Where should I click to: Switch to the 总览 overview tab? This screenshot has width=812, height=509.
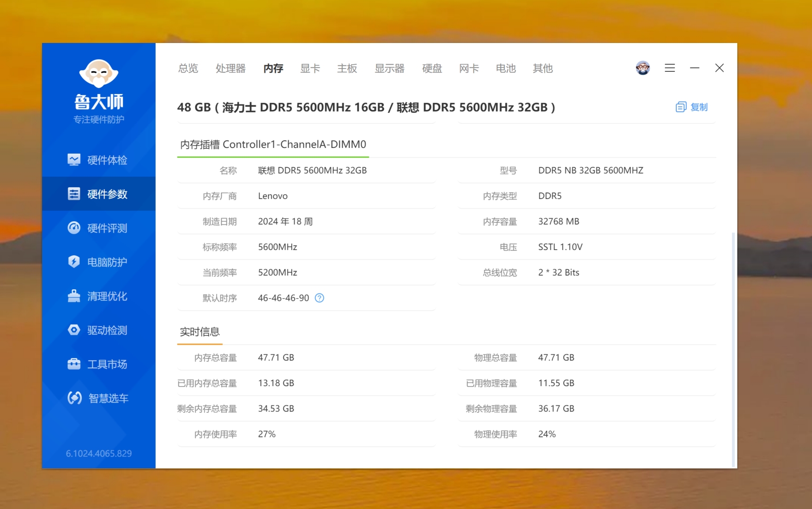188,69
